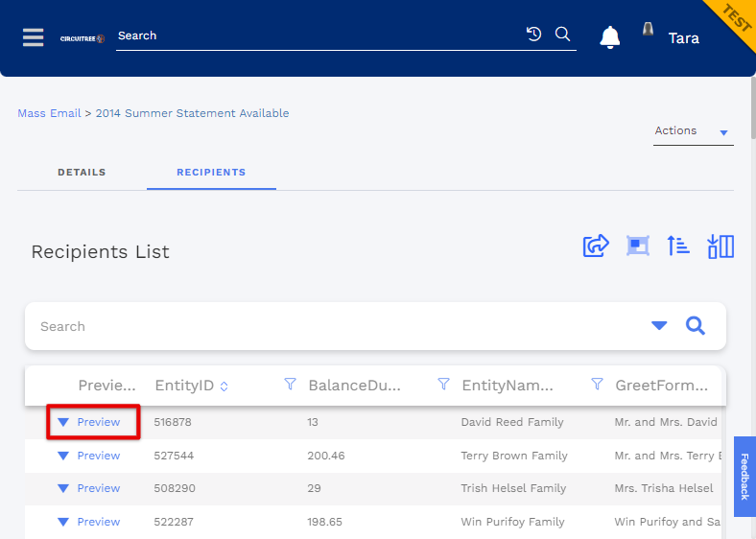Open the sort order icon
The height and width of the screenshot is (539, 756).
(x=678, y=246)
